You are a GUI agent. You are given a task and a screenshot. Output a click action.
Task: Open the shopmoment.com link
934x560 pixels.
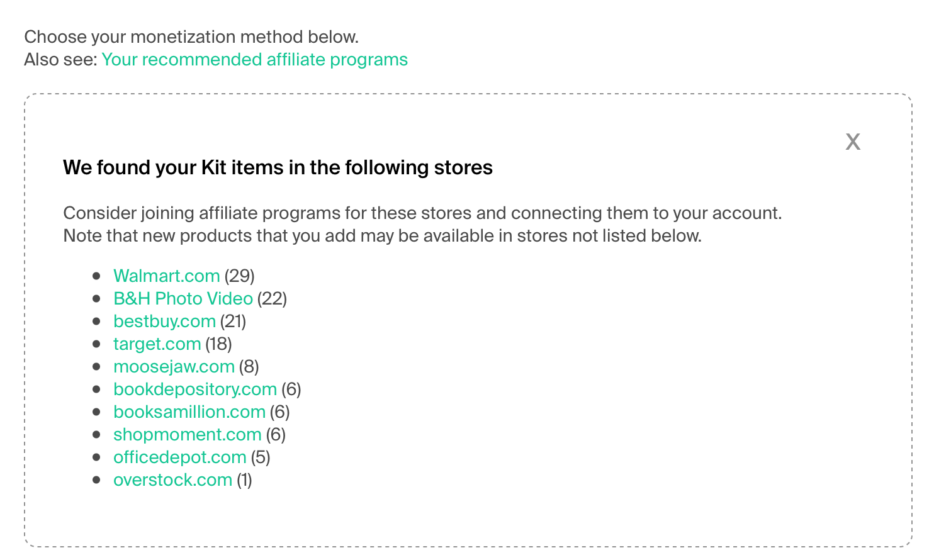point(187,434)
